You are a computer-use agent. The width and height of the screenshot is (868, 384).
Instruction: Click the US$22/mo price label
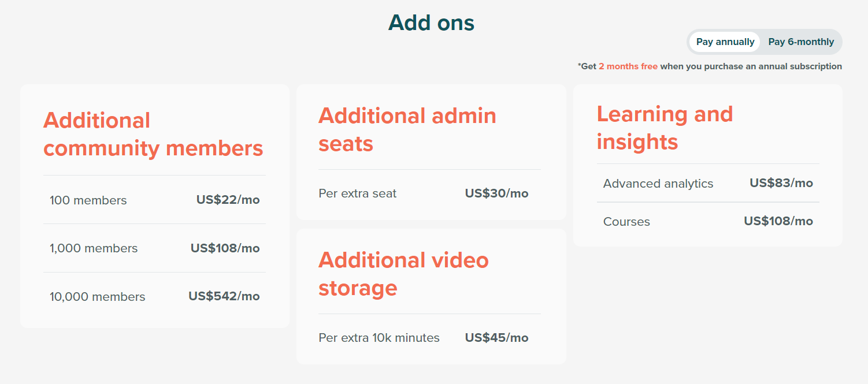click(x=228, y=199)
